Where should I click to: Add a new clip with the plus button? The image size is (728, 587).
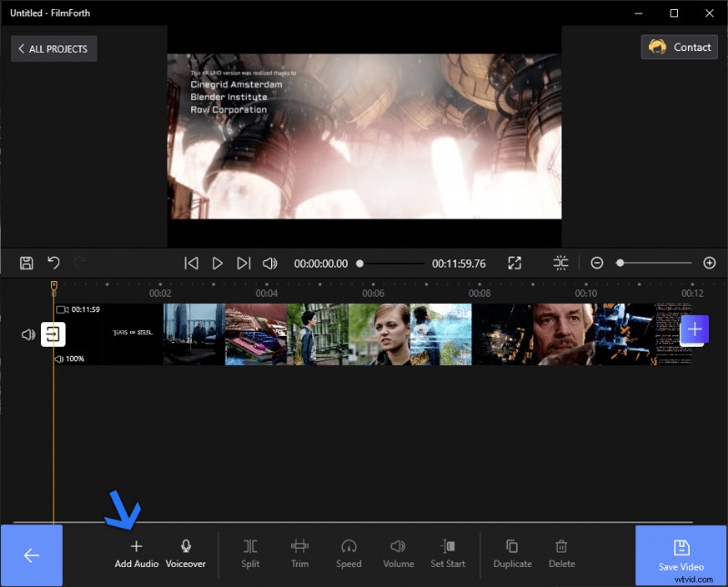pos(694,329)
